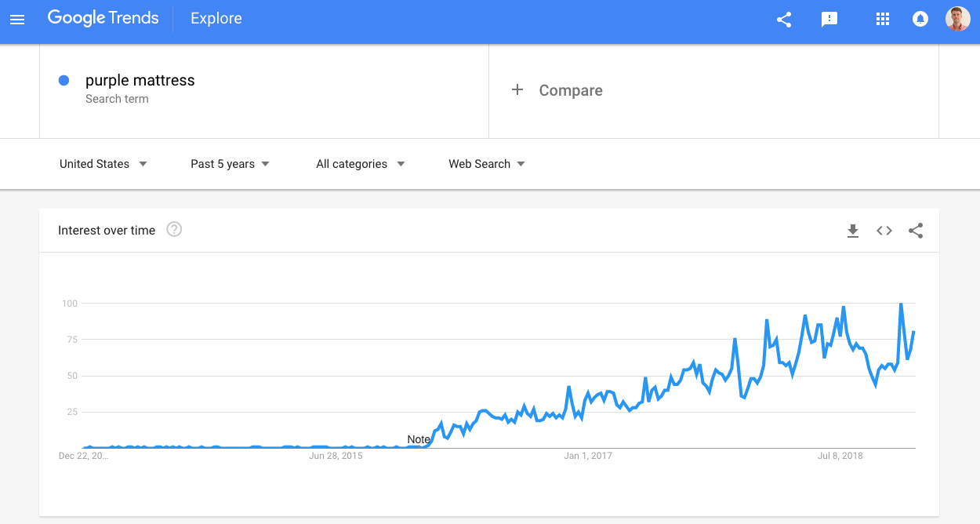Expand the United States region dropdown
980x524 pixels.
103,164
